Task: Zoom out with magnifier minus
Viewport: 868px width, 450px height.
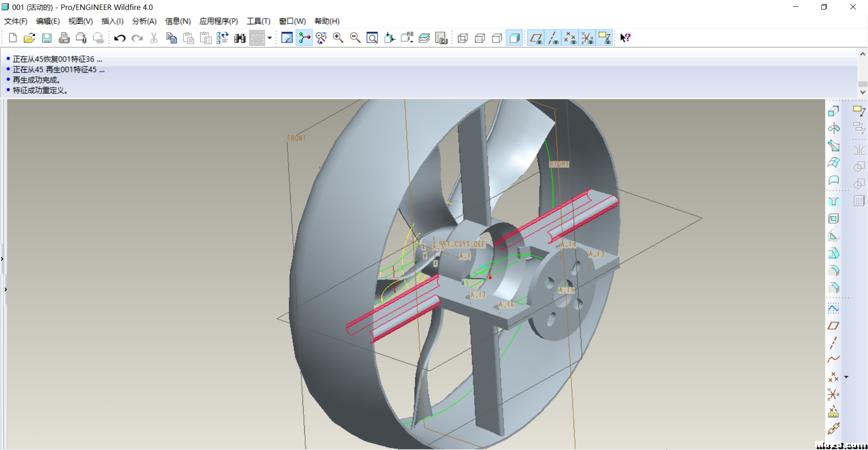Action: click(x=355, y=38)
